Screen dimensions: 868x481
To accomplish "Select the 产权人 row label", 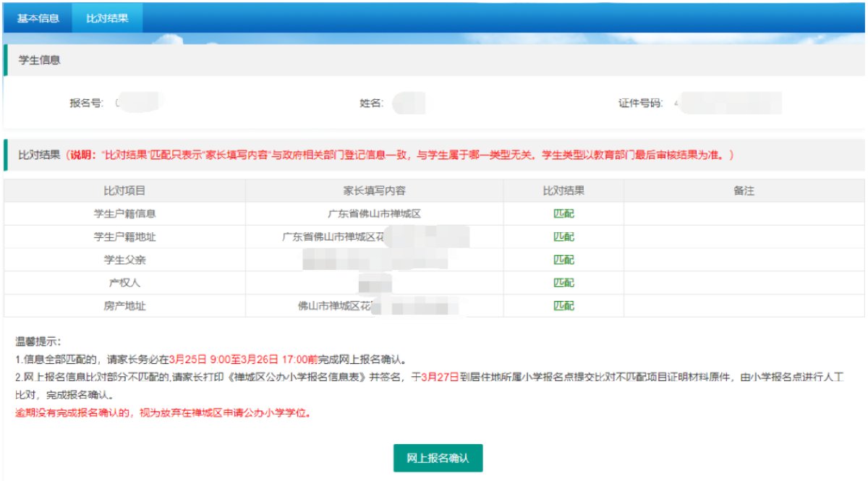I will point(124,283).
